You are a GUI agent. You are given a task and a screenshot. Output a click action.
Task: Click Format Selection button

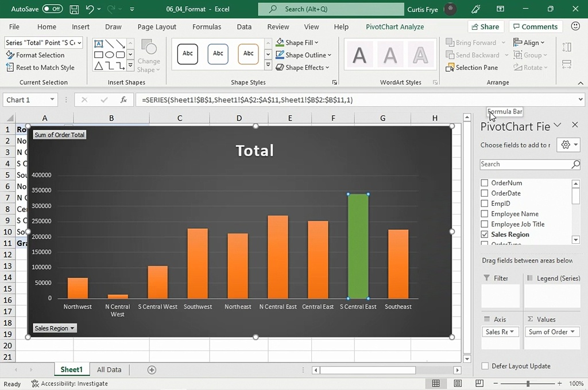pos(36,55)
